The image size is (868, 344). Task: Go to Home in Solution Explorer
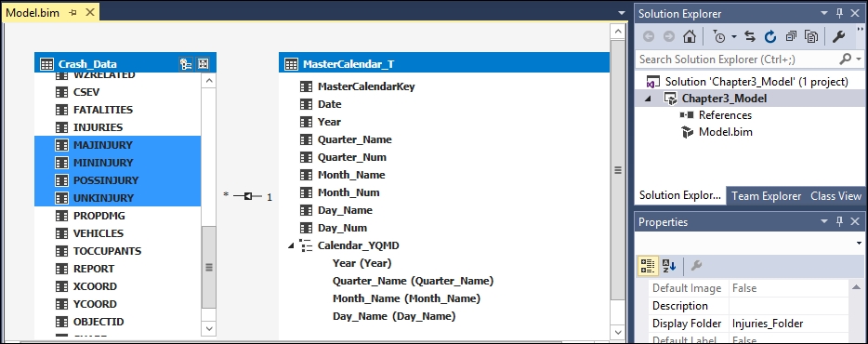coord(690,36)
